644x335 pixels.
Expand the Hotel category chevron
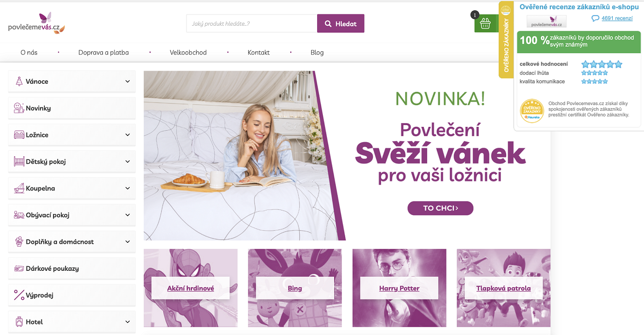(127, 322)
